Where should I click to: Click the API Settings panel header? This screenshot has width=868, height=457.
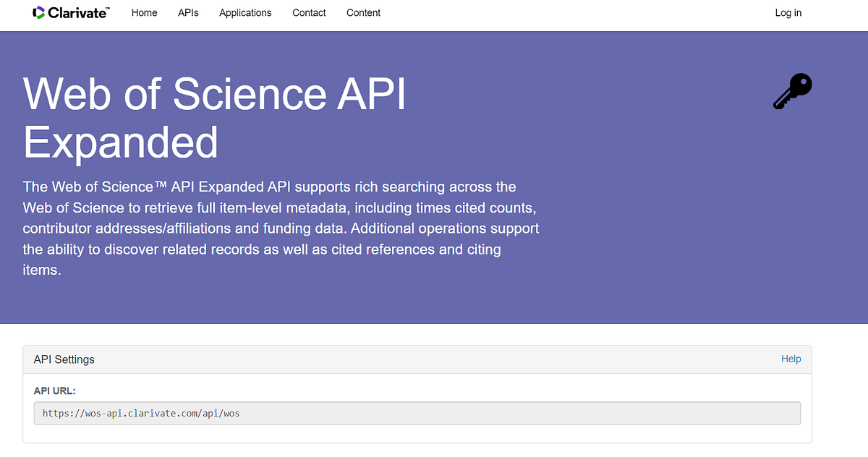pos(64,359)
